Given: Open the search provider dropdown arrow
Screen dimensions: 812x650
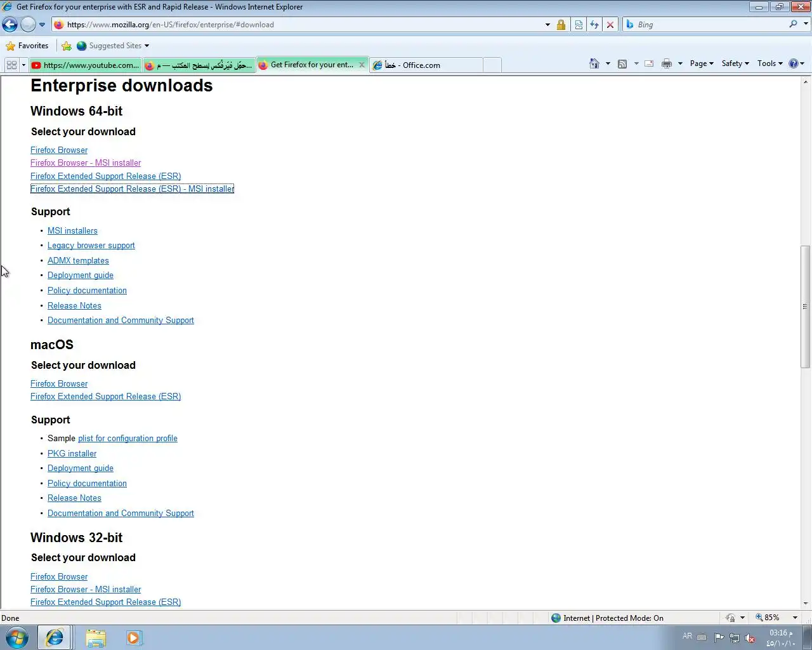Looking at the screenshot, I should point(806,24).
